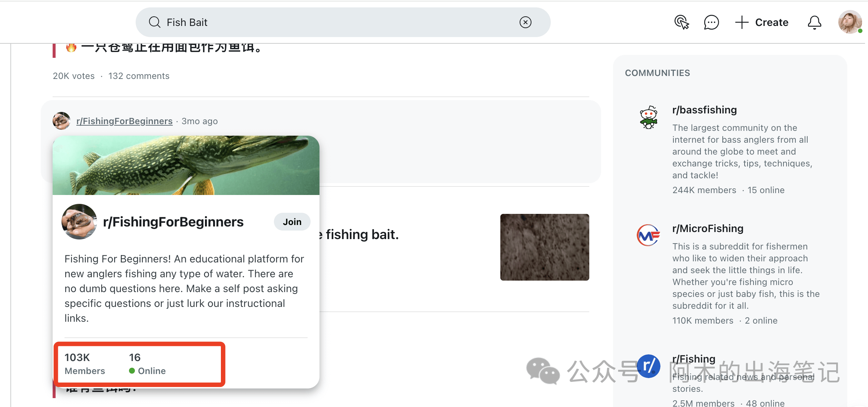Image resolution: width=868 pixels, height=407 pixels.
Task: Click the '103K Members' stat
Action: click(85, 364)
